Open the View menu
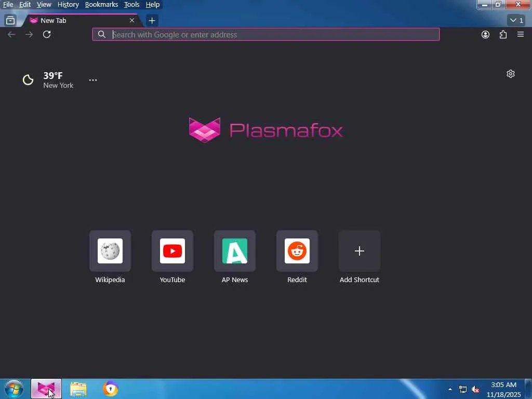 [x=44, y=4]
